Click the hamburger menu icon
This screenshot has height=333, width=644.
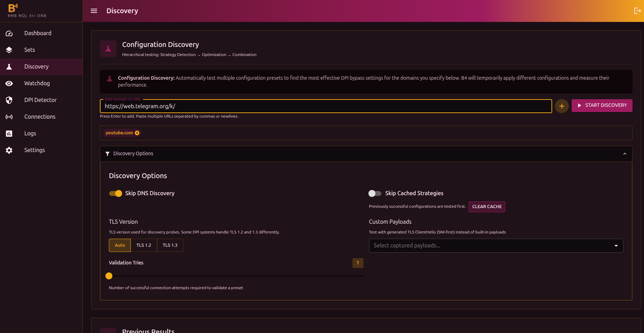(x=94, y=11)
